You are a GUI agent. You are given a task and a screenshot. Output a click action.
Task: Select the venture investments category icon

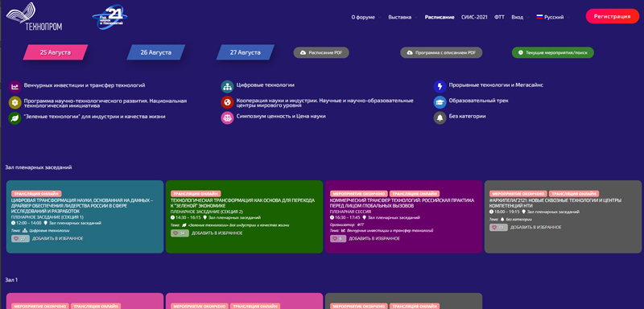pos(14,87)
